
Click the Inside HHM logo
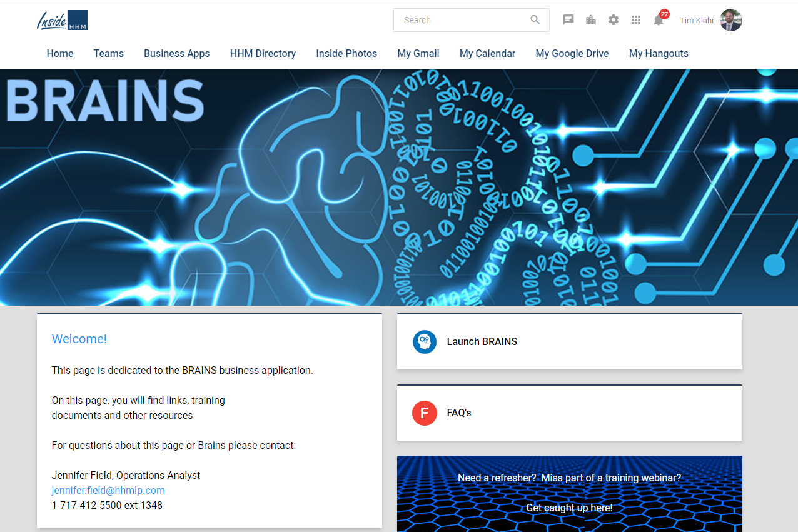point(62,20)
